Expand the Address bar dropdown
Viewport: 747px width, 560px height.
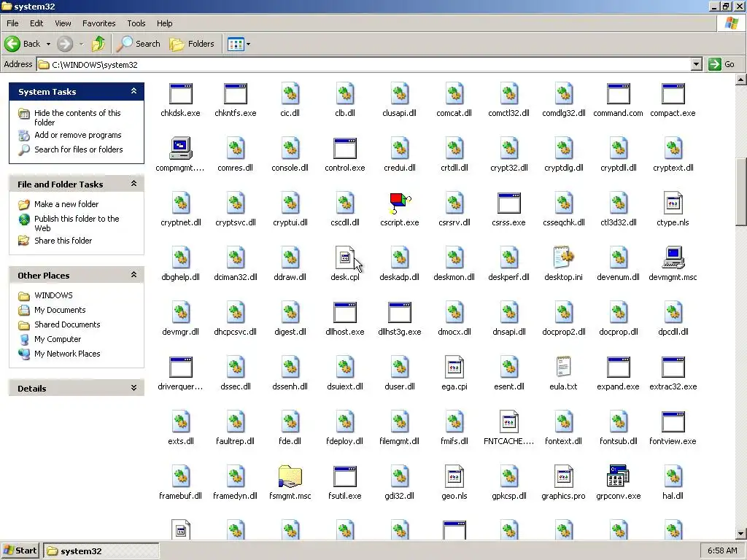[x=697, y=64]
